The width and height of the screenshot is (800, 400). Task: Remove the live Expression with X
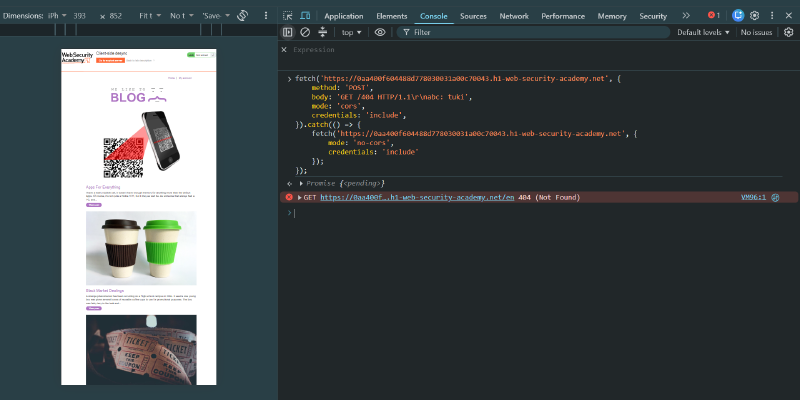click(284, 50)
